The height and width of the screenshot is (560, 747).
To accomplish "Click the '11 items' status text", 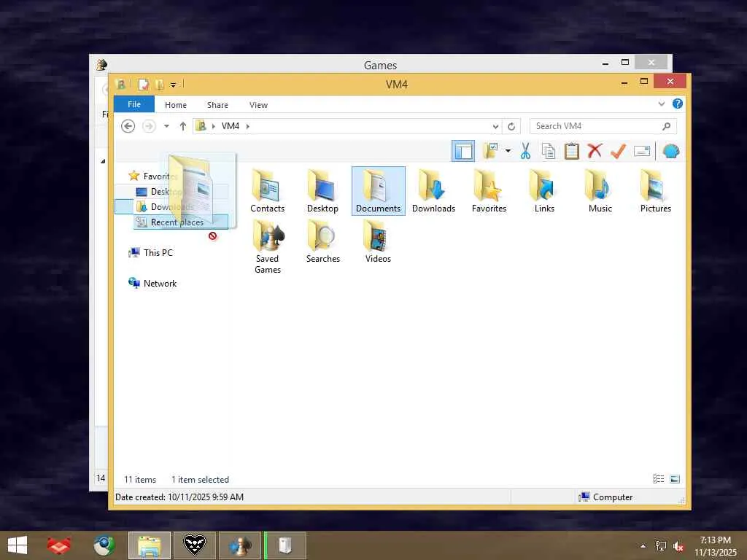I will (x=140, y=480).
